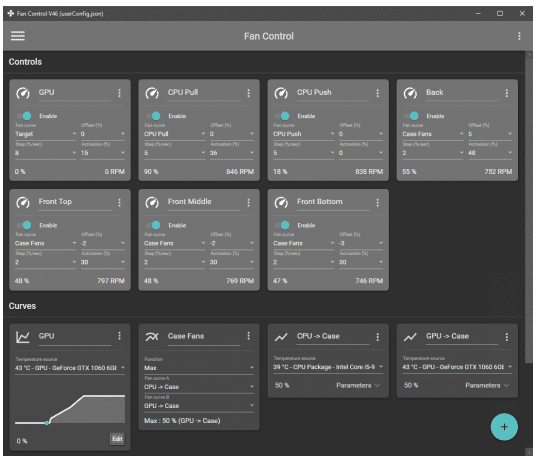The height and width of the screenshot is (460, 536).
Task: Open options menu for CPU Pull card
Action: (249, 93)
